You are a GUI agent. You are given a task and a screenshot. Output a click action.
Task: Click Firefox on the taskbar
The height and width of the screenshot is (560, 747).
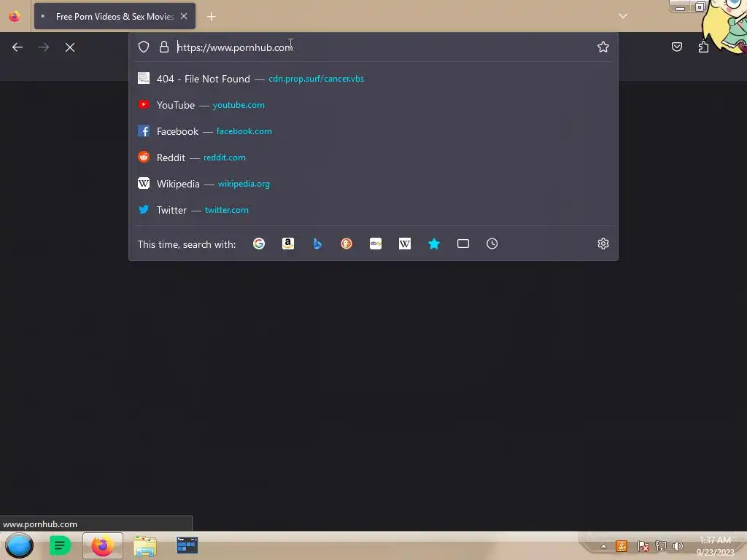(x=102, y=545)
